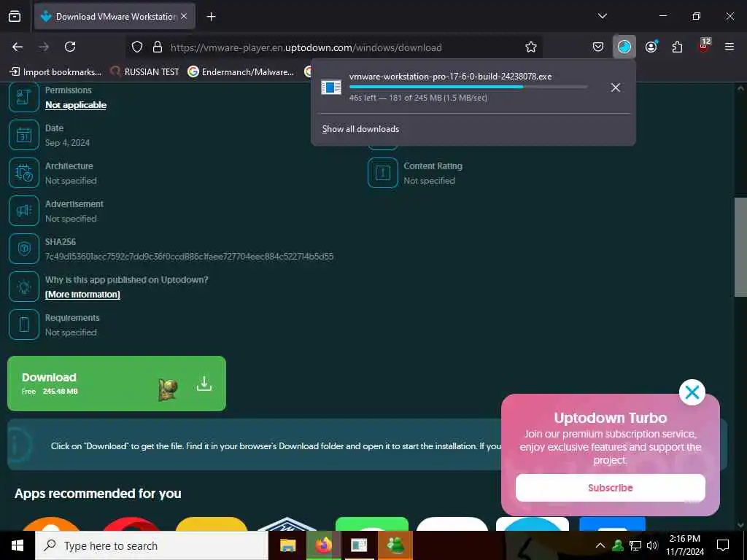Viewport: 747px width, 560px height.
Task: Close the Download VMware Workstation tab
Action: [x=184, y=17]
